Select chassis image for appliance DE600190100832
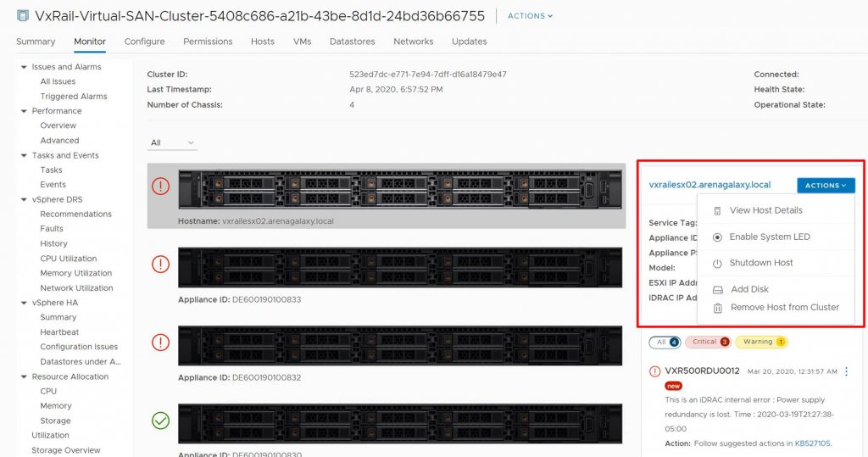The width and height of the screenshot is (868, 457). click(x=400, y=346)
